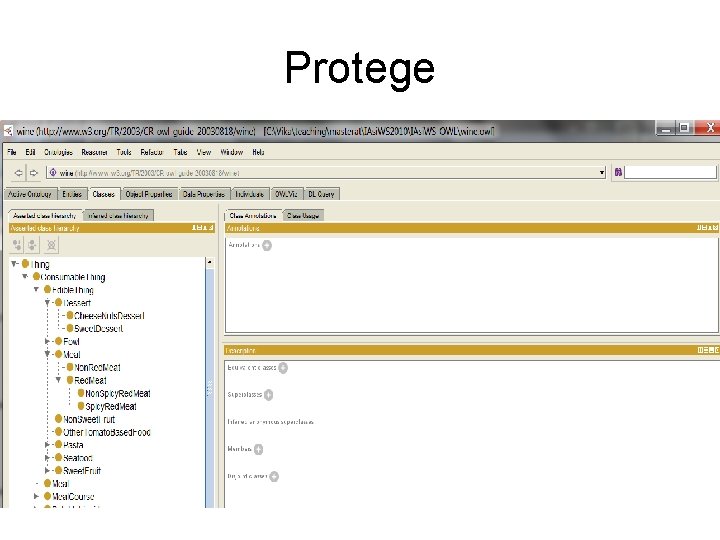Open the View menu
This screenshot has width=720, height=540.
(x=203, y=152)
